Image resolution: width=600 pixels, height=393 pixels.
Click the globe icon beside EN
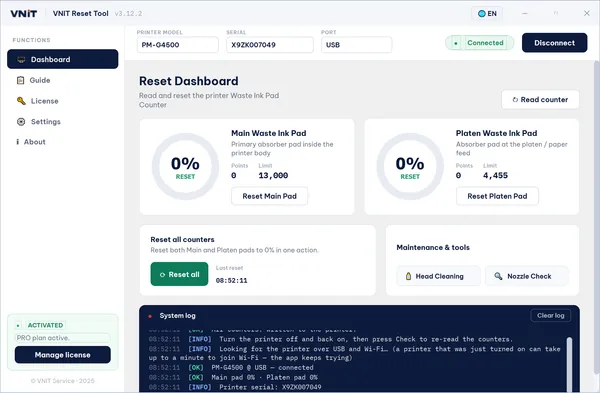[x=482, y=13]
